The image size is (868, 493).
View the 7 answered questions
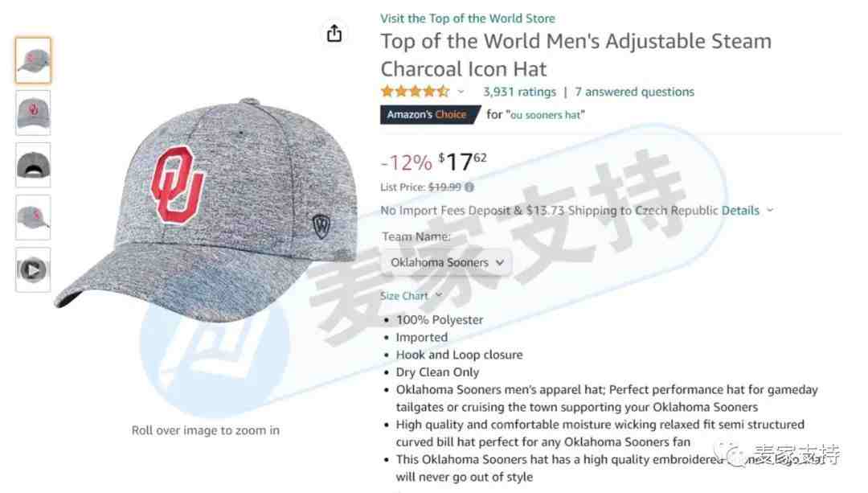click(634, 92)
